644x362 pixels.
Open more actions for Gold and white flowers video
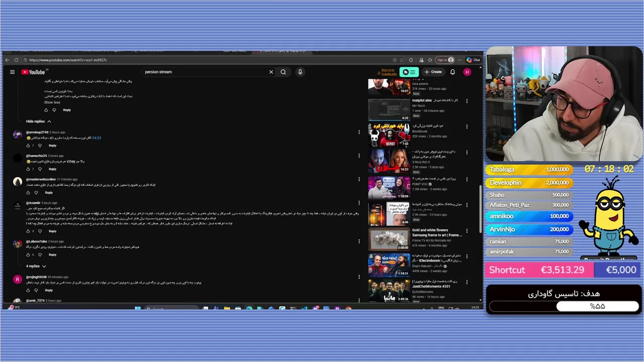[467, 231]
